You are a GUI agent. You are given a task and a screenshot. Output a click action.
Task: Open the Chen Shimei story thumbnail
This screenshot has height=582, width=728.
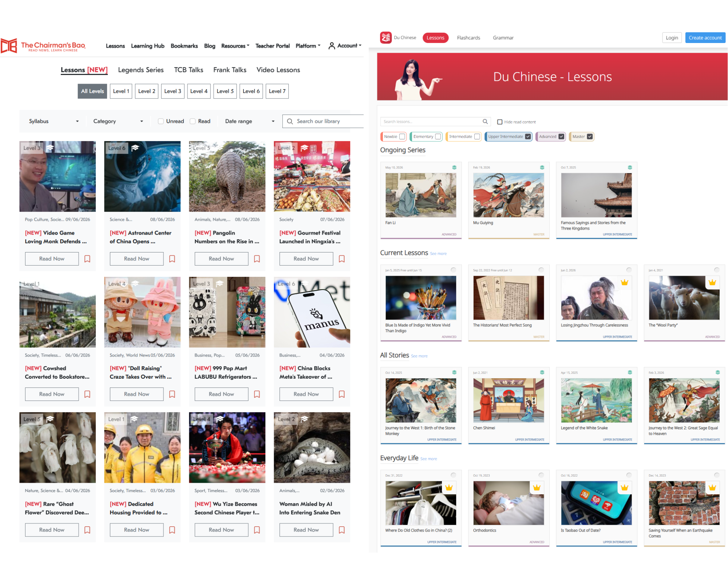(x=509, y=400)
